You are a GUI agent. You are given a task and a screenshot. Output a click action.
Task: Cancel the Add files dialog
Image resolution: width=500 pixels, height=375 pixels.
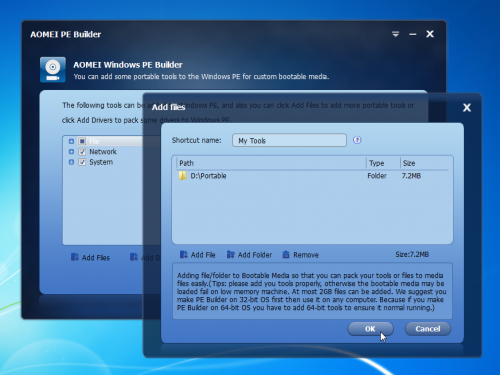[x=428, y=329]
